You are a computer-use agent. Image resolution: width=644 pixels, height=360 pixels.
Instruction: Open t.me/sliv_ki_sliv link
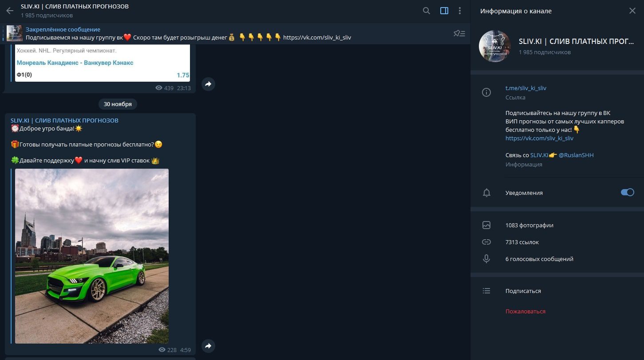(x=525, y=88)
